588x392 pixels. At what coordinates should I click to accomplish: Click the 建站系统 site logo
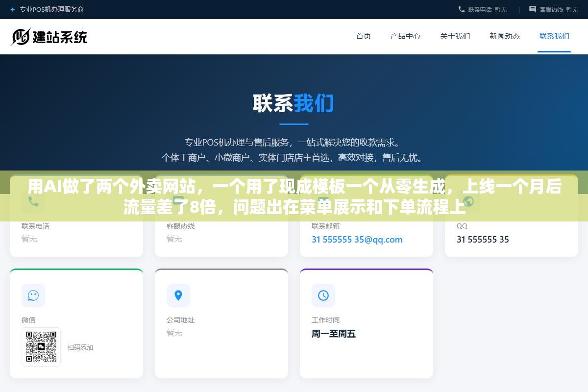(x=49, y=37)
